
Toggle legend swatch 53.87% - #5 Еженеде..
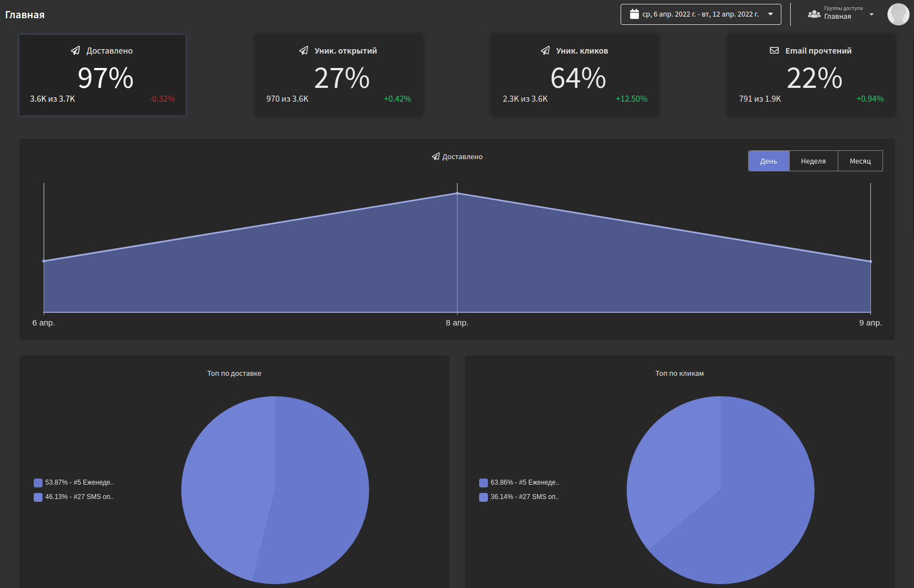pos(38,483)
